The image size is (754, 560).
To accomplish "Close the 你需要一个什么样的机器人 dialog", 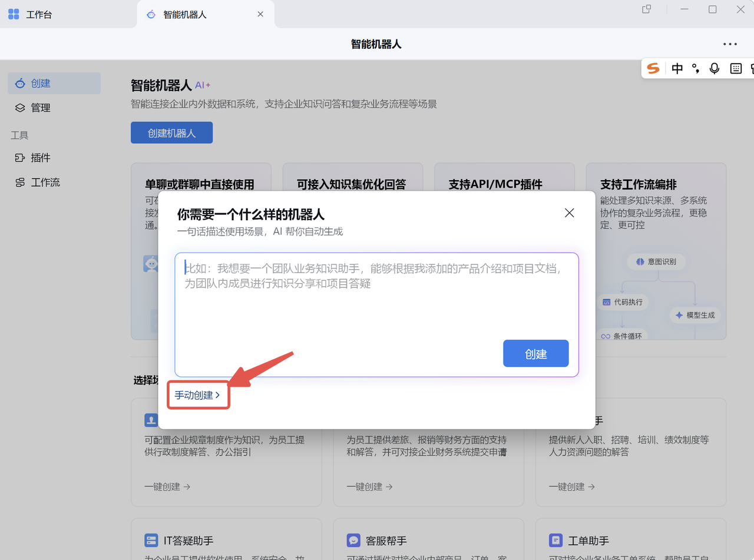I will (x=569, y=213).
